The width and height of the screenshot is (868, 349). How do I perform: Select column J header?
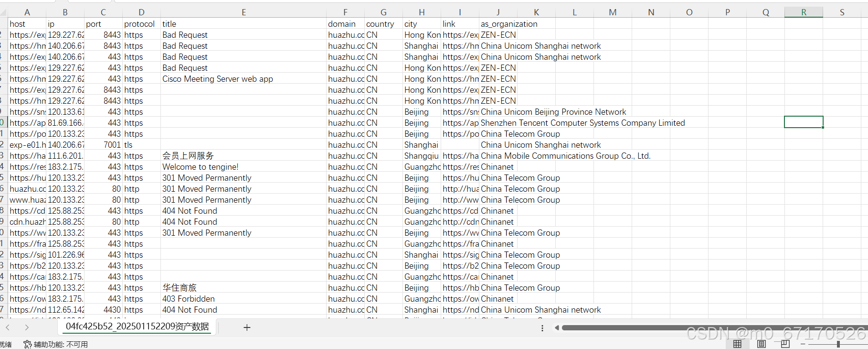[x=498, y=12]
